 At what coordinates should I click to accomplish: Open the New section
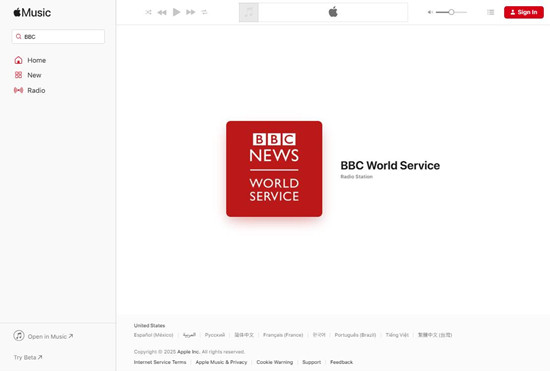pos(28,75)
